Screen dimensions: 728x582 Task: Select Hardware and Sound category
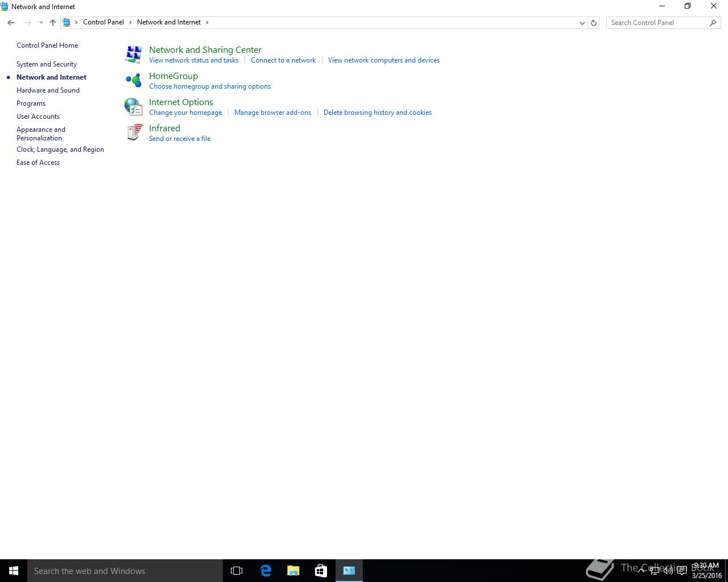[48, 90]
